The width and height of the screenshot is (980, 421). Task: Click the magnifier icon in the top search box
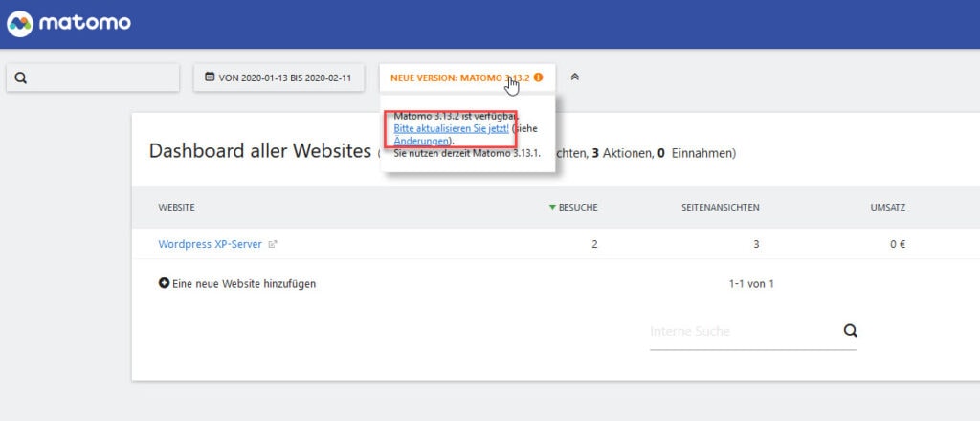(x=21, y=78)
